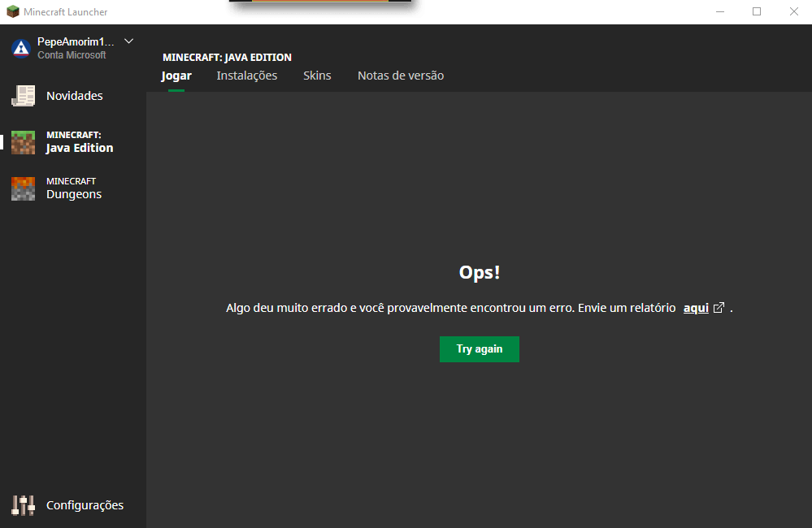The height and width of the screenshot is (528, 812).
Task: Click the 'Java Edition' sidebar label
Action: (x=80, y=148)
